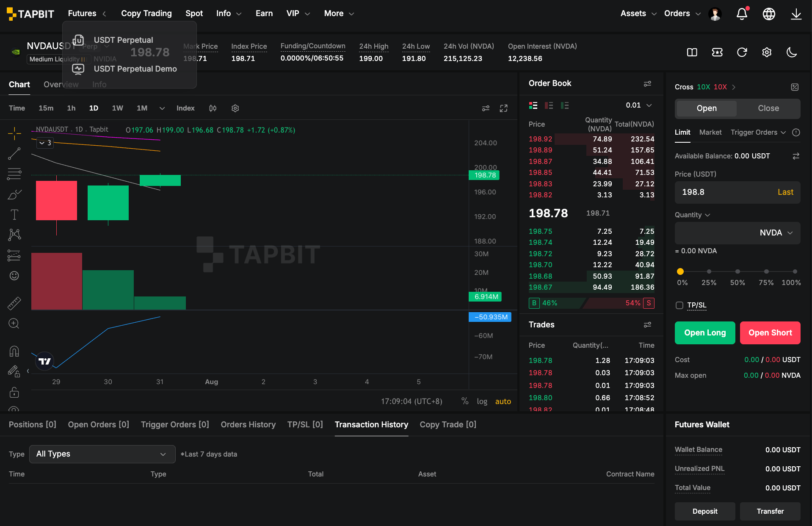Select the forecasting and measurement tool
The width and height of the screenshot is (812, 526).
[x=14, y=255]
